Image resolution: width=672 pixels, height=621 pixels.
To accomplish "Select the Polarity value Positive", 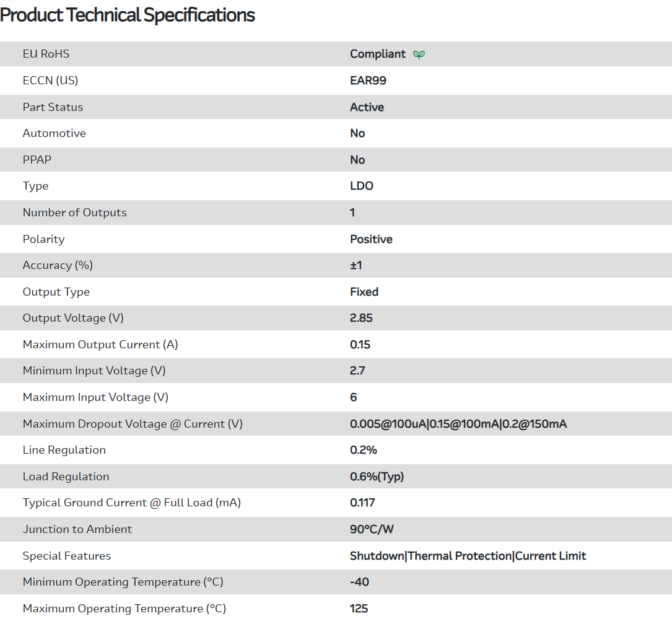I will click(371, 239).
